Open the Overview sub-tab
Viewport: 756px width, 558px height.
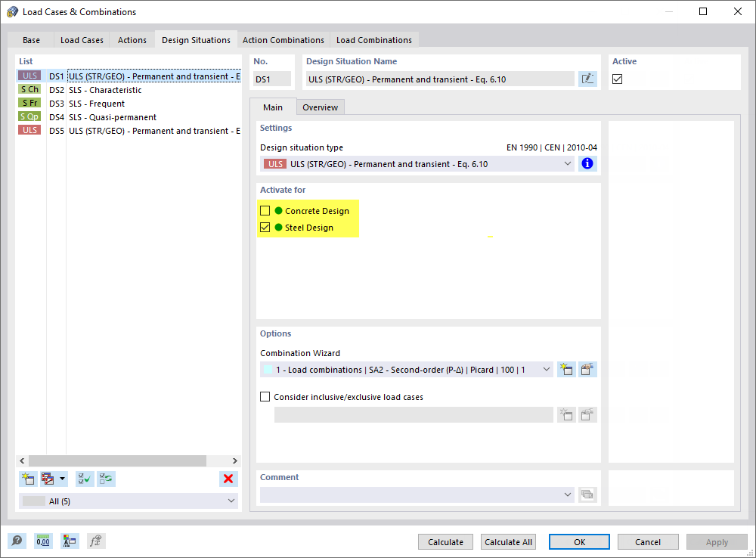320,107
